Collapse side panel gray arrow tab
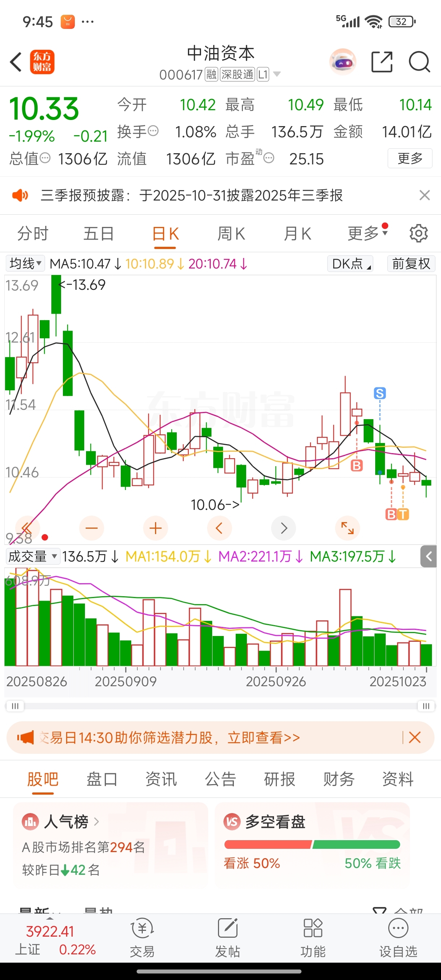 pos(428,556)
